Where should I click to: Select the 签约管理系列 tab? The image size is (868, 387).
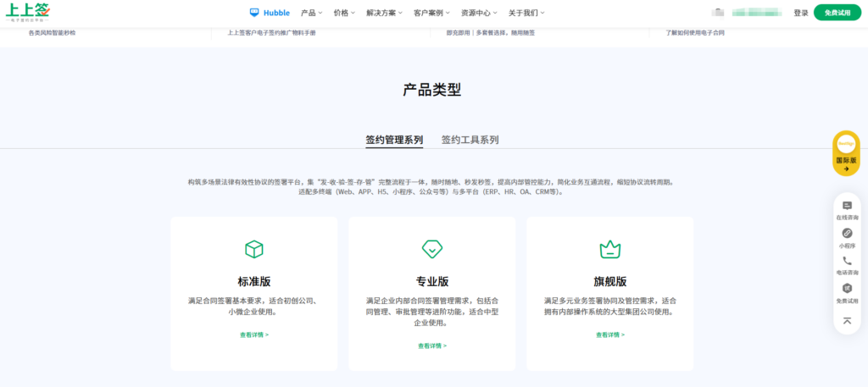point(394,140)
